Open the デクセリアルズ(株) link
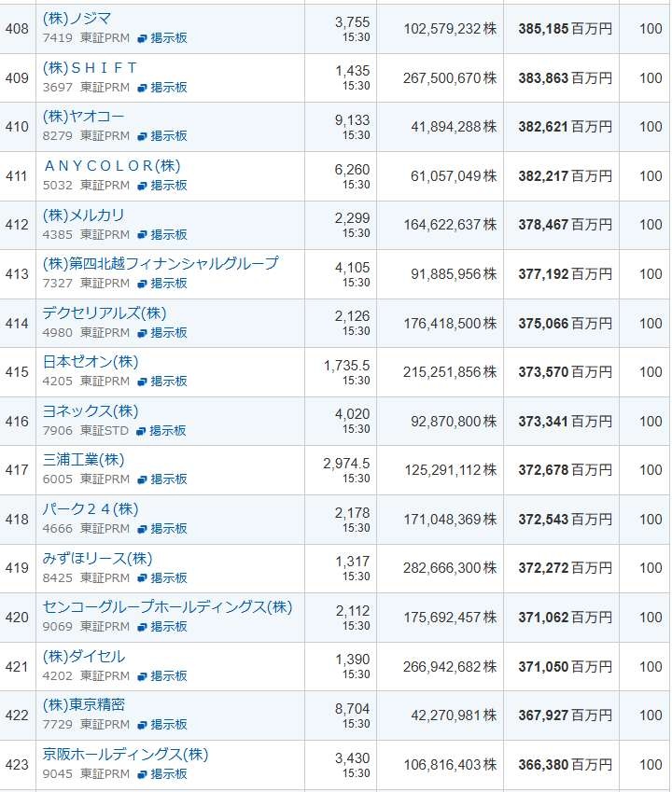 (104, 313)
